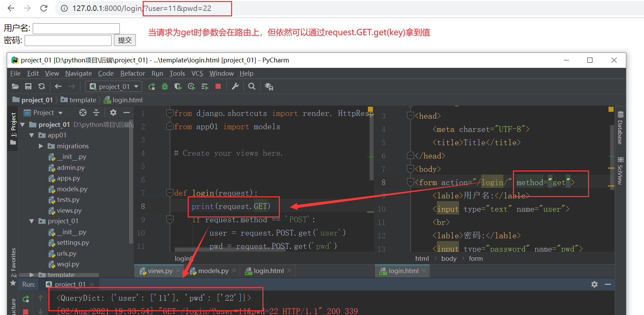Toggle the Database tool window button
The height and width of the screenshot is (315, 644).
pos(620,128)
